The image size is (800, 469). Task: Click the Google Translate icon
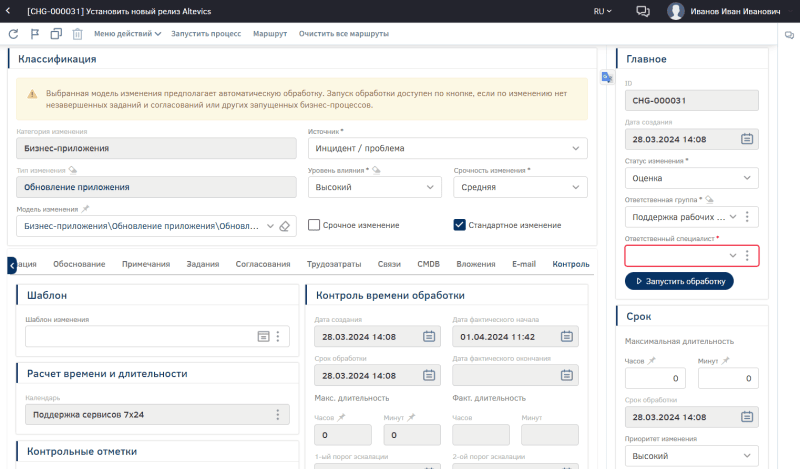tap(606, 78)
